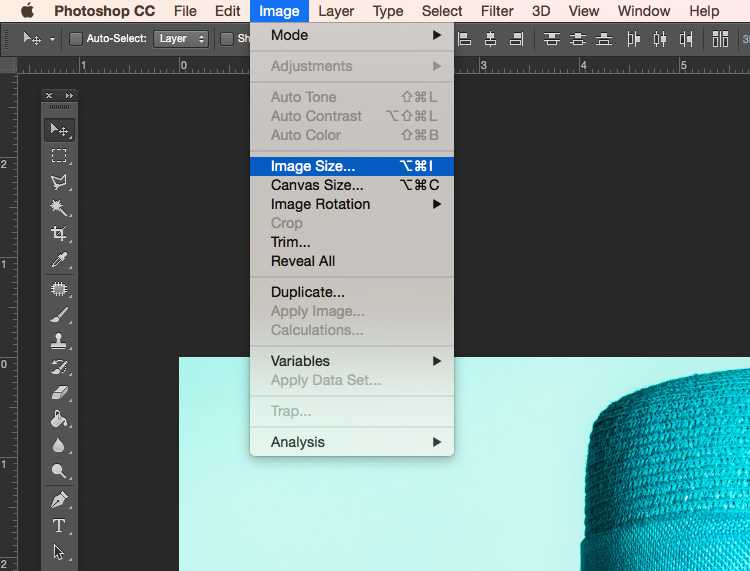750x571 pixels.
Task: Expand the Variables submenu
Action: [352, 361]
